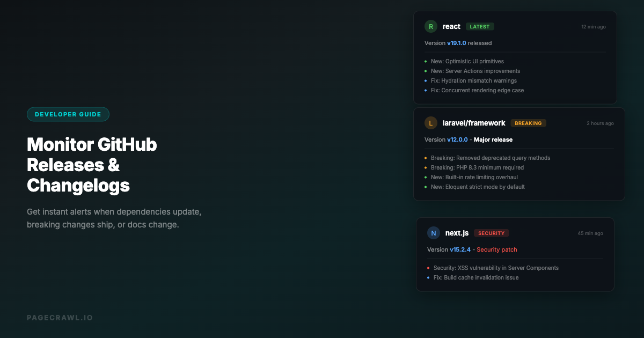Select the Laravel avatar icon
644x338 pixels.
[x=430, y=123]
